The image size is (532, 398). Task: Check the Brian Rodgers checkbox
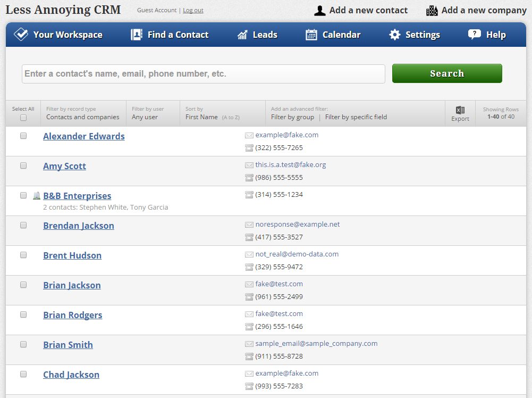23,314
